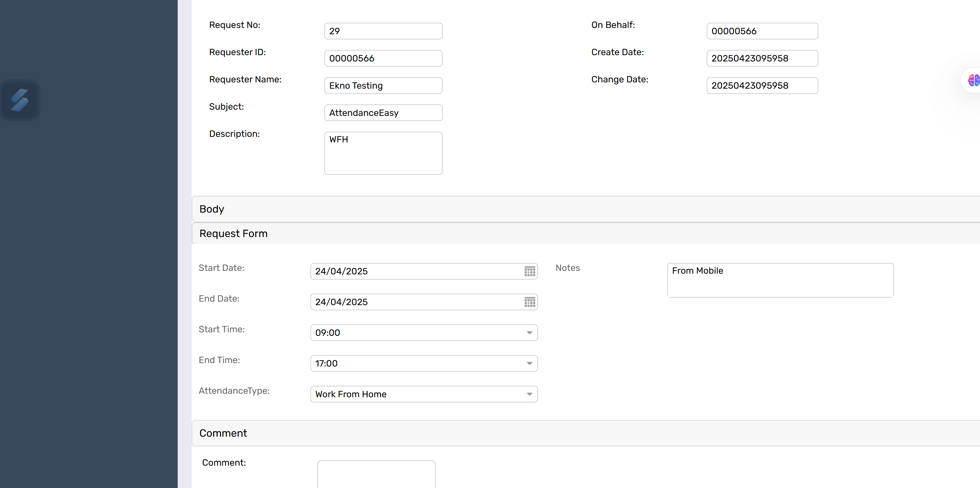Click the empty Comment text box
The image size is (980, 488).
point(376,474)
